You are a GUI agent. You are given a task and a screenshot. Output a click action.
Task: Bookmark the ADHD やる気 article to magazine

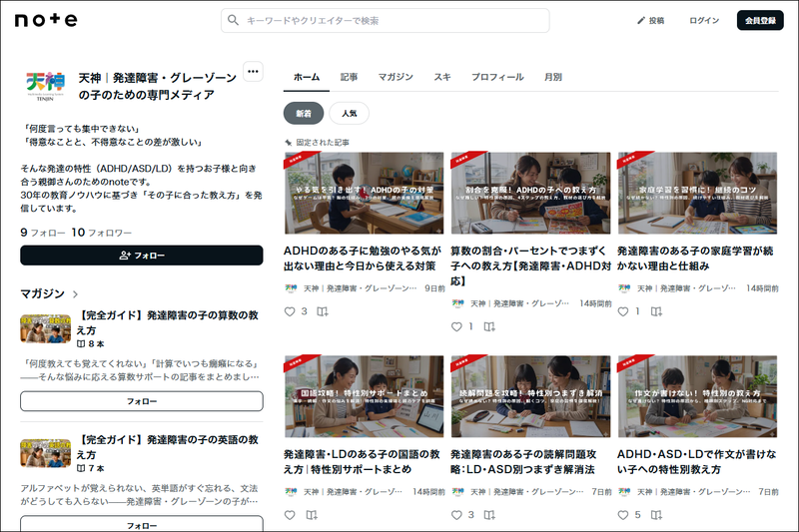(x=322, y=311)
